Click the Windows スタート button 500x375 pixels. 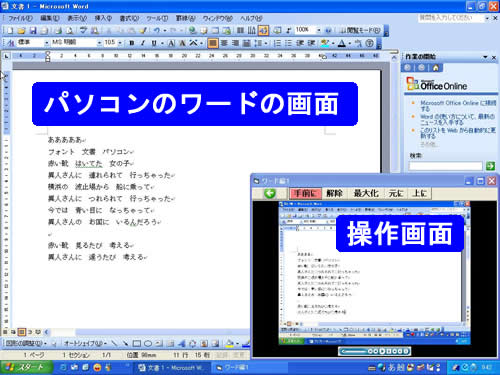26,367
